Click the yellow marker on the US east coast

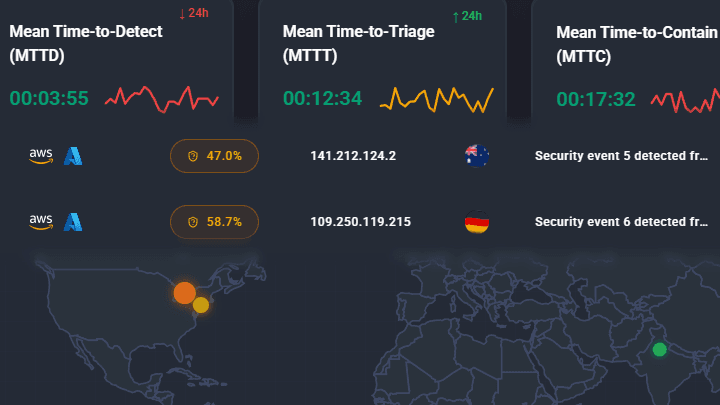coord(201,305)
